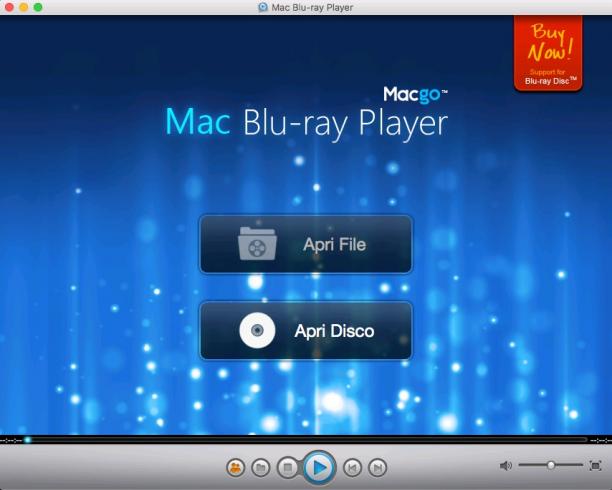Open the folder icon in the control bar
The image size is (612, 490).
click(261, 467)
